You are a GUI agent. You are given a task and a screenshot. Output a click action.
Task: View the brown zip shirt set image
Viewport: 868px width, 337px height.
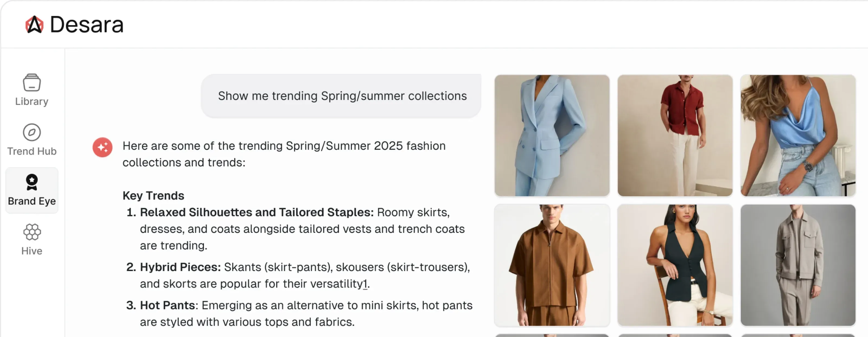552,265
